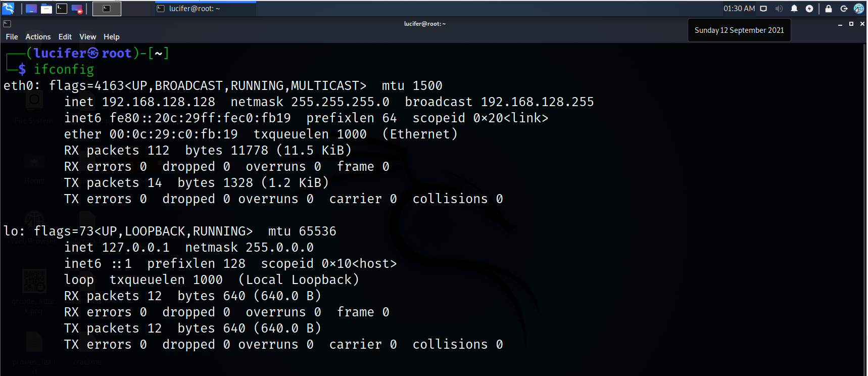Viewport: 868px width, 376px height.
Task: Open the Kali dragon applications menu
Action: pyautogui.click(x=9, y=8)
